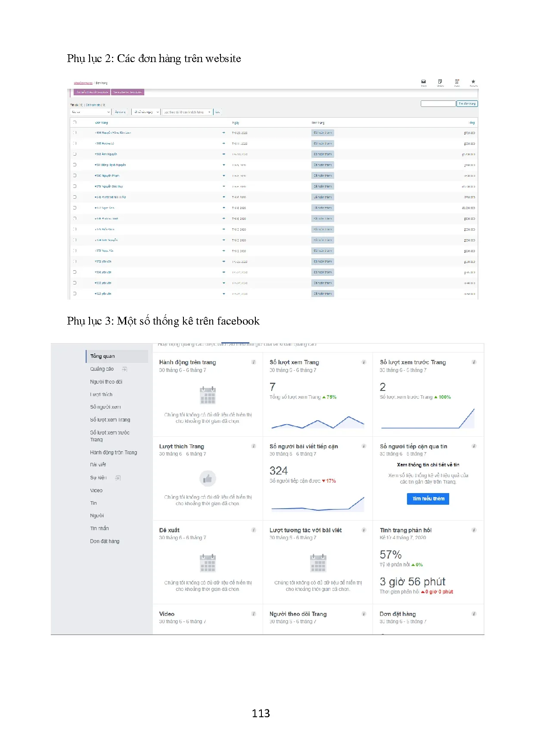Open the Inbox icon in WooCommerce header
The height and width of the screenshot is (756, 534).
(x=423, y=81)
